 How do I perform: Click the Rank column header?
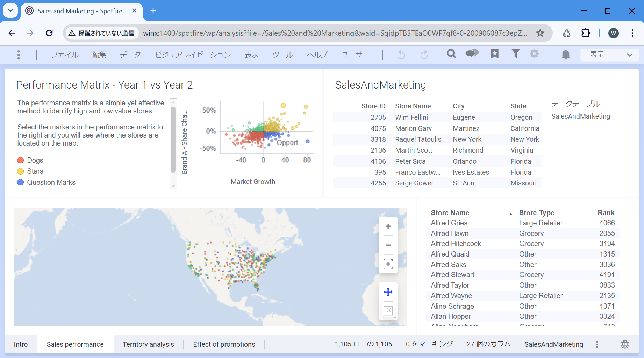606,213
